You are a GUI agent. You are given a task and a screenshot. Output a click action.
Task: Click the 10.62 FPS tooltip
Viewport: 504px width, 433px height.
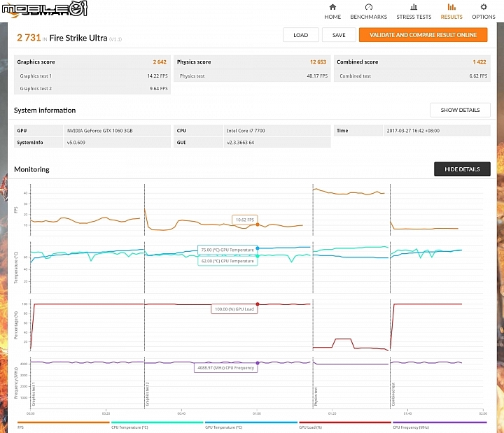click(x=244, y=220)
